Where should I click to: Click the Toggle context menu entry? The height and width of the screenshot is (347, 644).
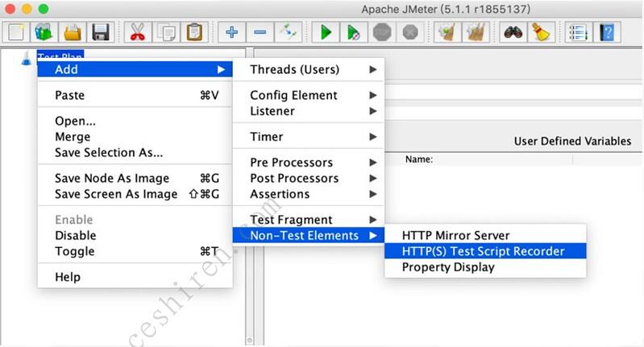click(75, 251)
